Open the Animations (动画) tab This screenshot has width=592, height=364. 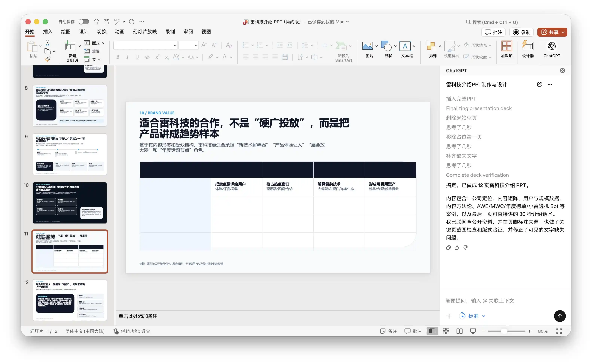tap(120, 32)
